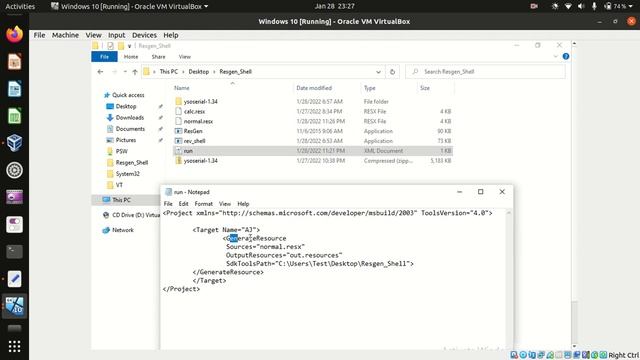Screen dimensions: 640x360
Task: Open Explorer's blue File tab
Action: [104, 57]
